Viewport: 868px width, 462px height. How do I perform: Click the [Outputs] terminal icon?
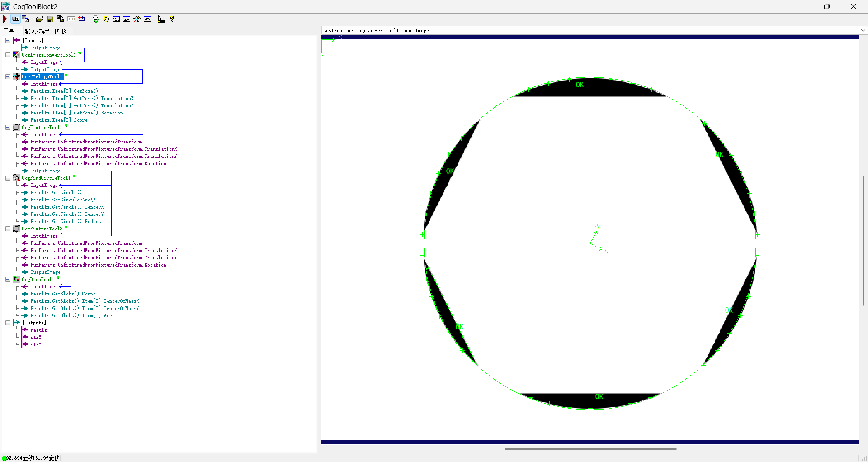tap(16, 323)
